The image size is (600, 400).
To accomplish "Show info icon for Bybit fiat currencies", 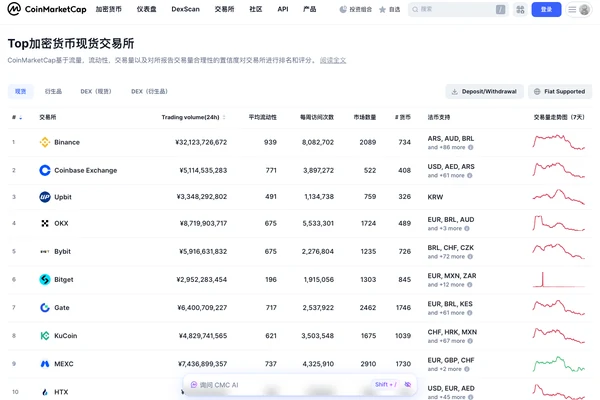I will (x=470, y=256).
